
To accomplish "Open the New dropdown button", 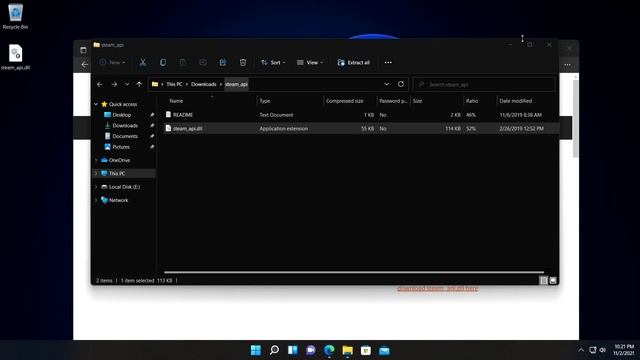I will (x=112, y=62).
